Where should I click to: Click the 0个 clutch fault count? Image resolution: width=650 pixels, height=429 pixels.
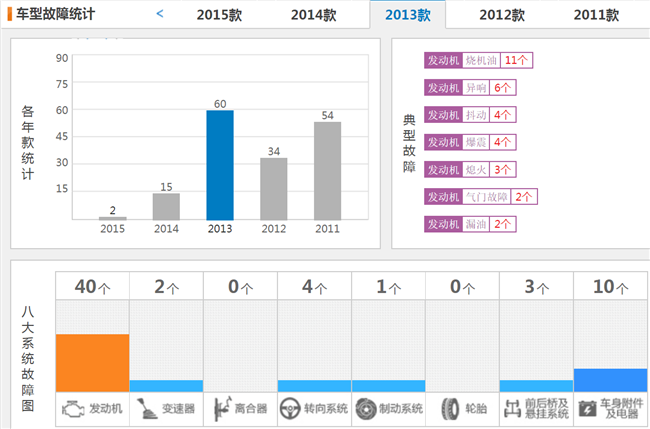[x=240, y=286]
